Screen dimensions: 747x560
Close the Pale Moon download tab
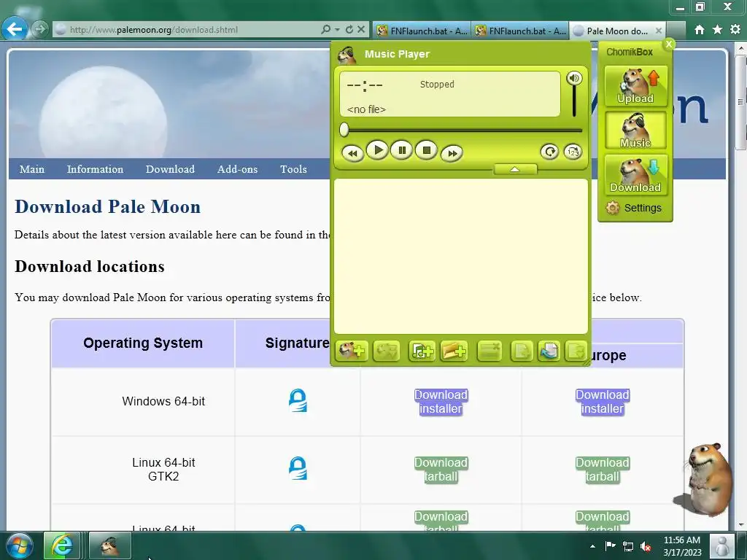click(659, 31)
